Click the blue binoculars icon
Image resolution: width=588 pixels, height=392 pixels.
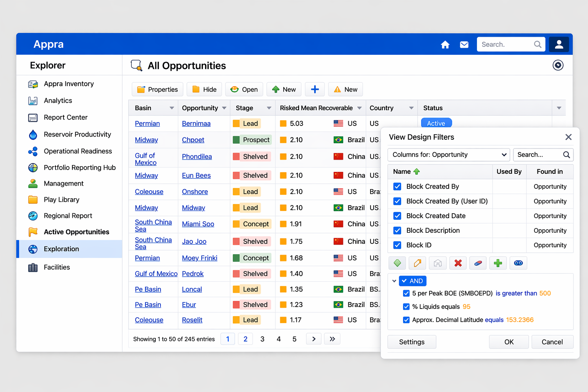pos(518,263)
